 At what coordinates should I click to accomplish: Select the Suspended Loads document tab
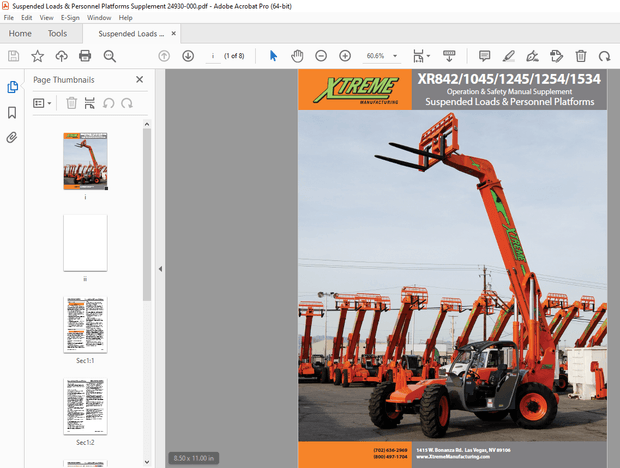point(131,34)
